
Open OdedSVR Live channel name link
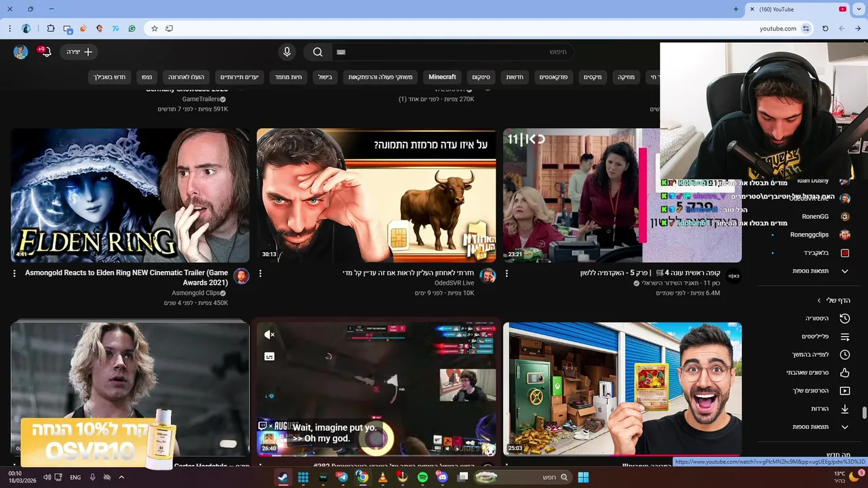454,283
